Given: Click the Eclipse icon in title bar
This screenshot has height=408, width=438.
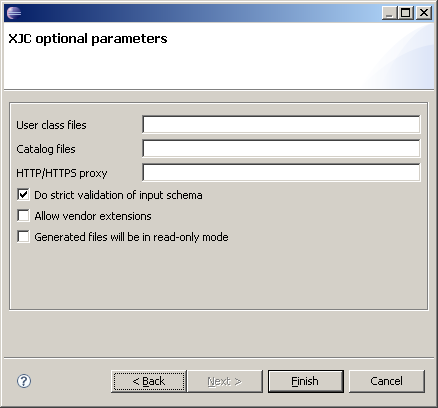Looking at the screenshot, I should coord(14,13).
